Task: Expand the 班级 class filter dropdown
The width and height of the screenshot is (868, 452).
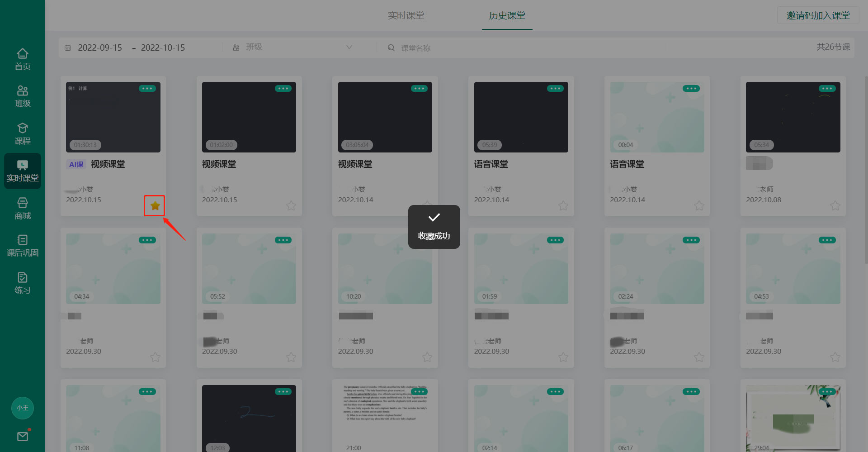Action: point(349,47)
